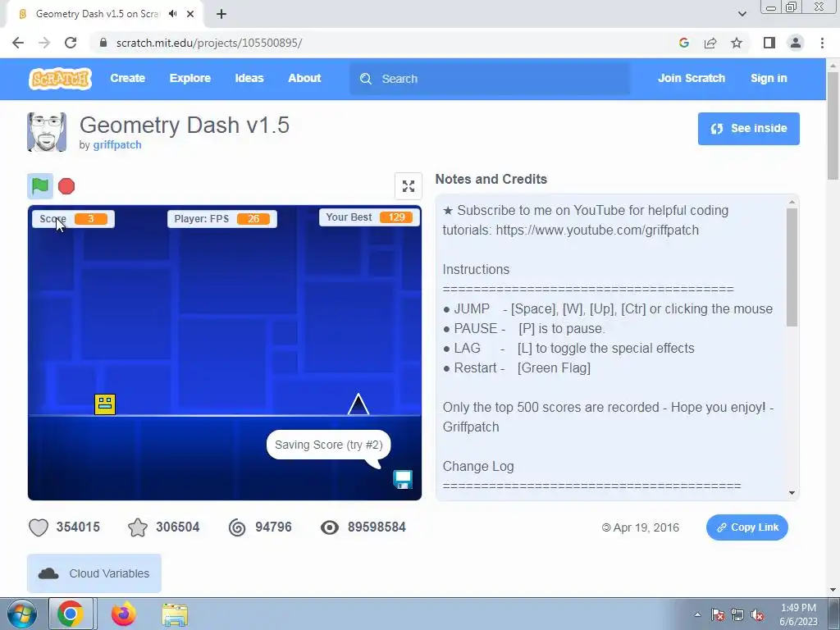
Task: Click the share page icon
Action: (710, 43)
